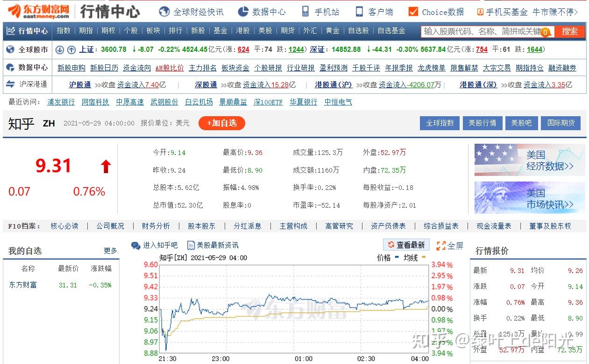Image resolution: width=589 pixels, height=364 pixels.
Task: Click the mobile fund purchase icon
Action: click(x=480, y=12)
